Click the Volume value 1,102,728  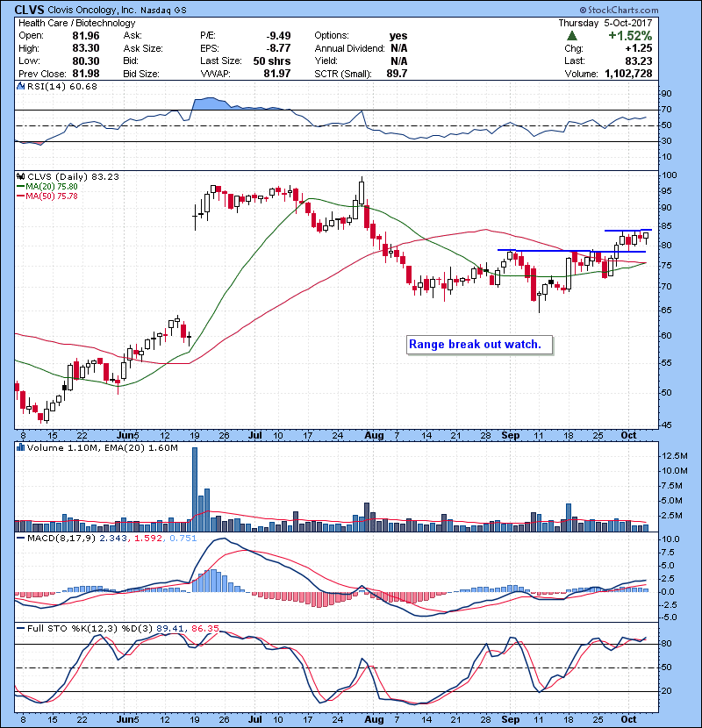(628, 74)
